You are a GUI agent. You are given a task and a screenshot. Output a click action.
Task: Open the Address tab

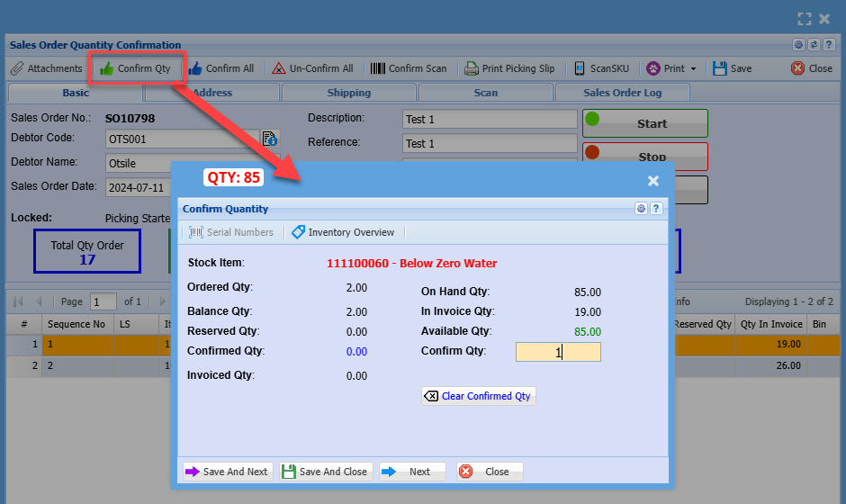pyautogui.click(x=212, y=93)
